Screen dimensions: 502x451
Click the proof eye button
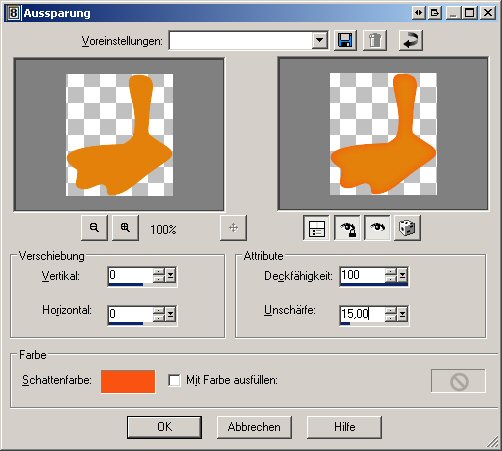click(377, 228)
